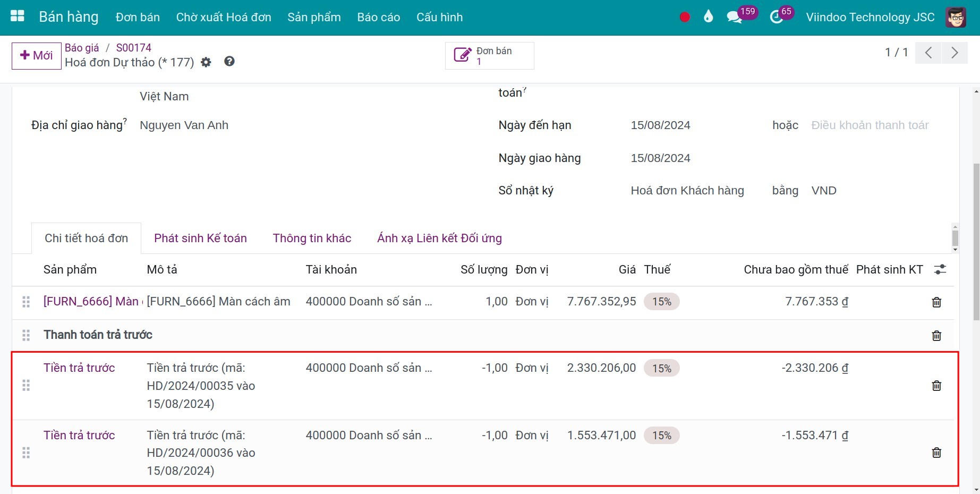
Task: Delete the Thanh toán trả trước section
Action: 936,335
